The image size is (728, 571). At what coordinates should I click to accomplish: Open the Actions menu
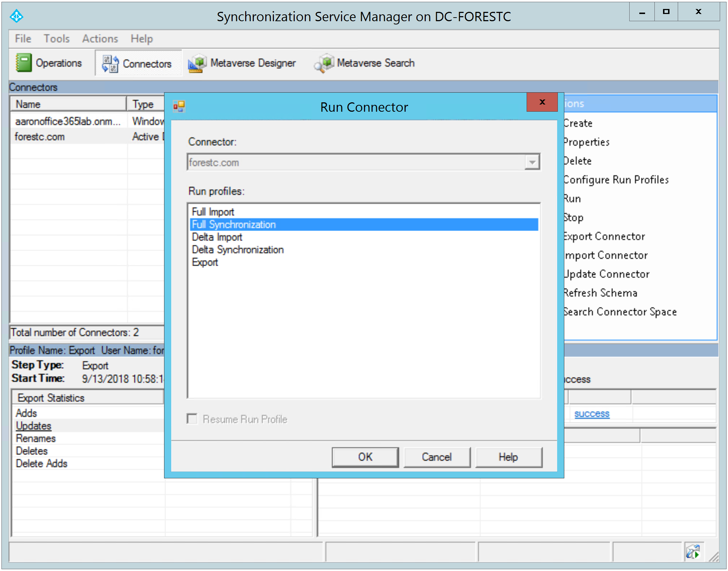[x=100, y=38]
